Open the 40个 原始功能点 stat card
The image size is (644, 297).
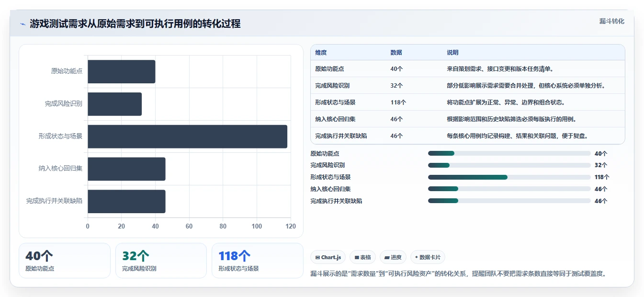pyautogui.click(x=65, y=261)
